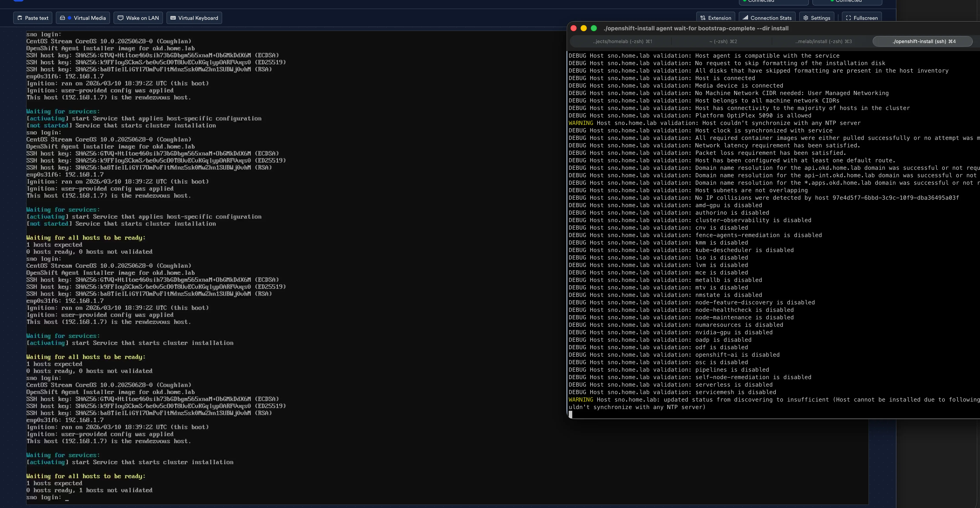
Task: Switch to the ~ (-zsh) ⌘2 terminal tab
Action: (x=723, y=42)
